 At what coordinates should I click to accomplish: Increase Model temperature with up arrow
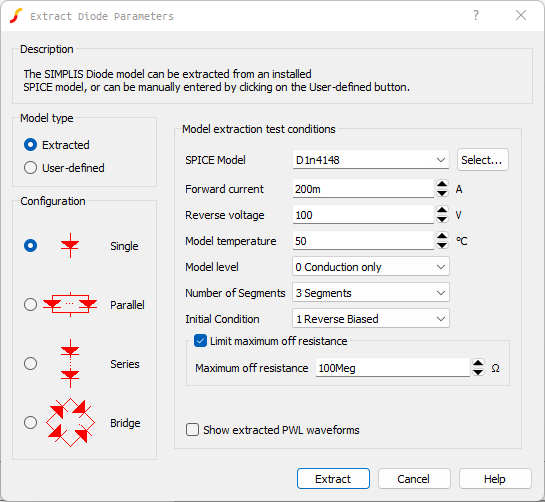tap(442, 236)
